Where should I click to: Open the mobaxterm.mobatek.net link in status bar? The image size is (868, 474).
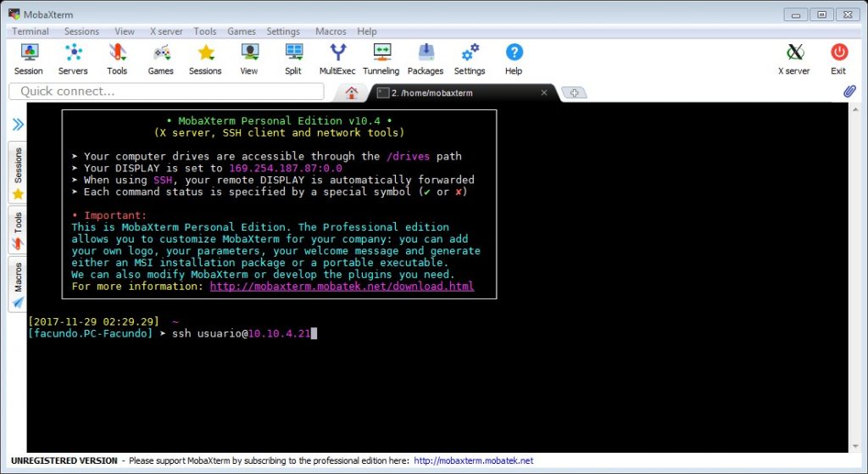coord(474,460)
